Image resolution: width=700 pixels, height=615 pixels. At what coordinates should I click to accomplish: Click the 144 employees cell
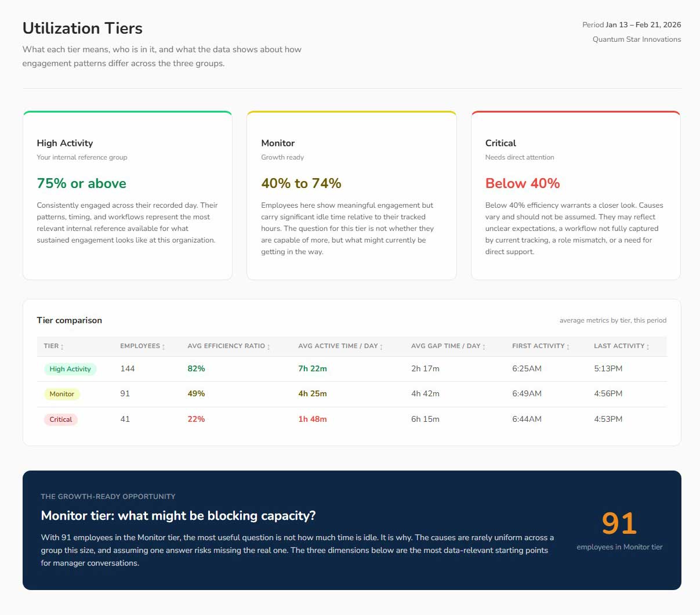pyautogui.click(x=128, y=368)
